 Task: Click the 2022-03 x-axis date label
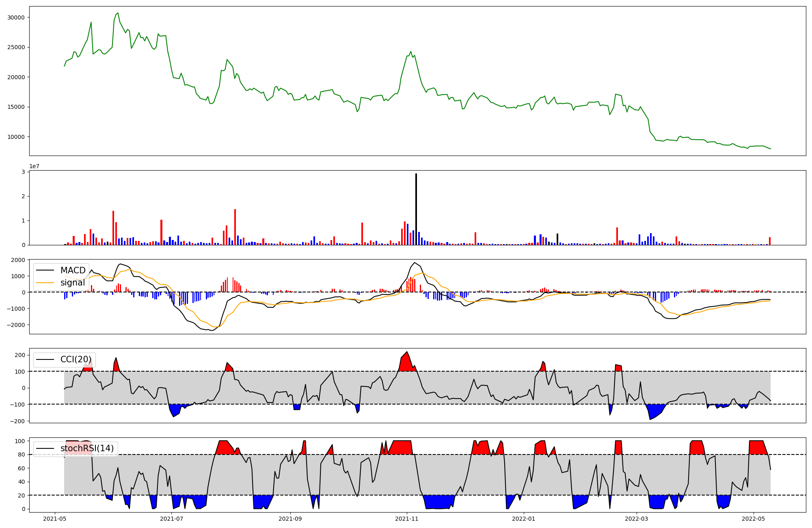pyautogui.click(x=636, y=519)
